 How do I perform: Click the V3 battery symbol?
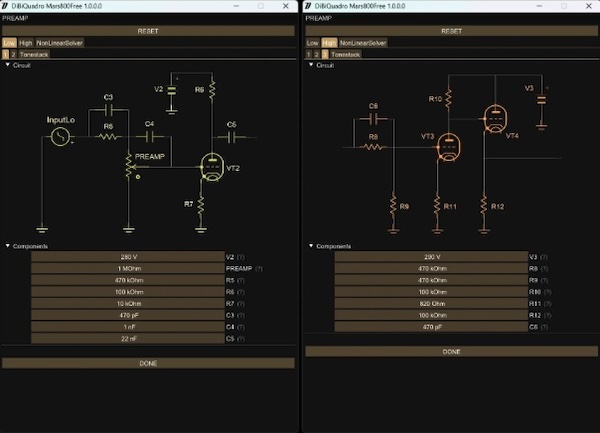pos(541,100)
